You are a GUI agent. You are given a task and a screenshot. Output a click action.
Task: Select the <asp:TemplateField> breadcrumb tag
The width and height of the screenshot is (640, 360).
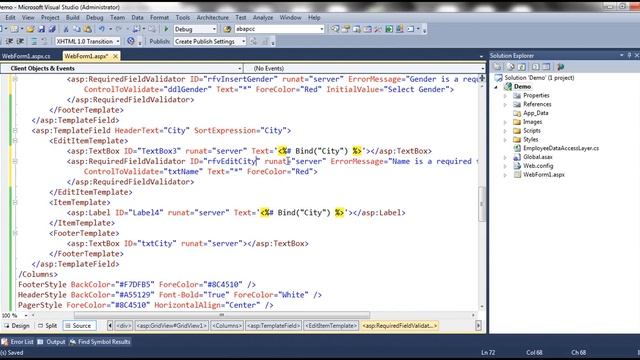tap(273, 326)
